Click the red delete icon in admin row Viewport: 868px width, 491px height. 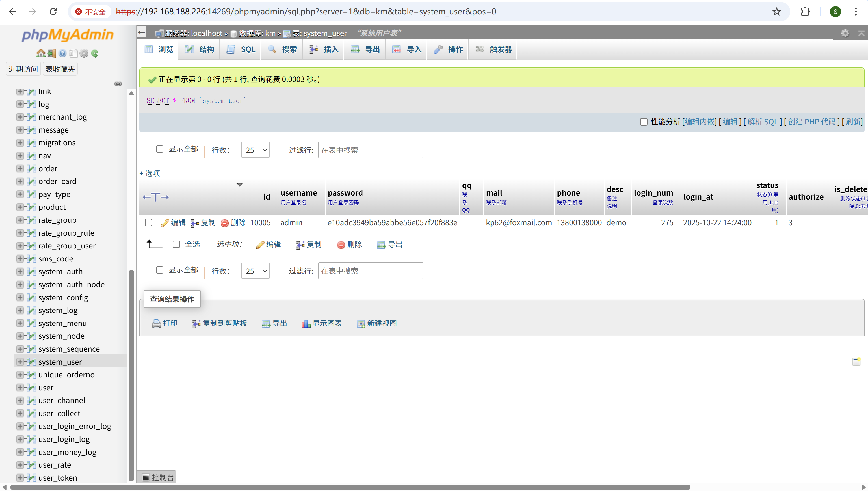pyautogui.click(x=225, y=223)
